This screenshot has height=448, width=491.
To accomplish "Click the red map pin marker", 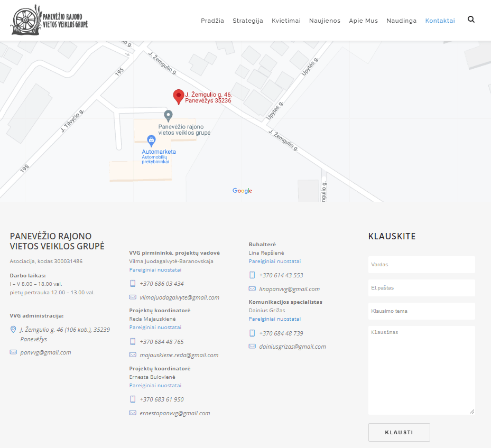I will 179,97.
